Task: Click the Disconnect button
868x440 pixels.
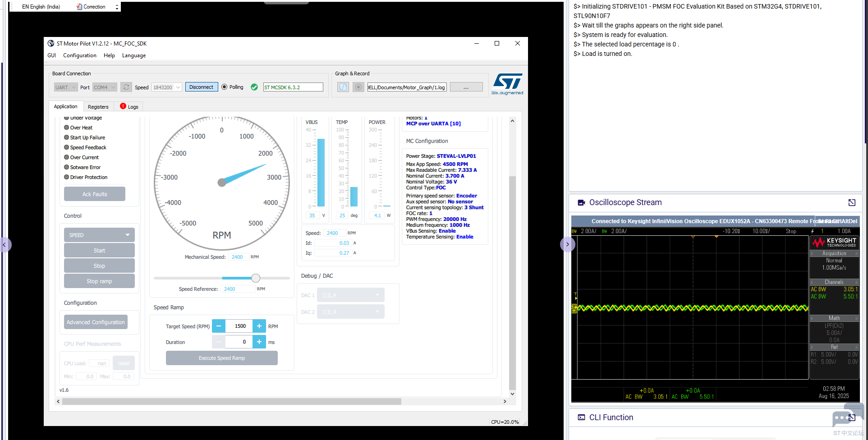Action: click(201, 87)
